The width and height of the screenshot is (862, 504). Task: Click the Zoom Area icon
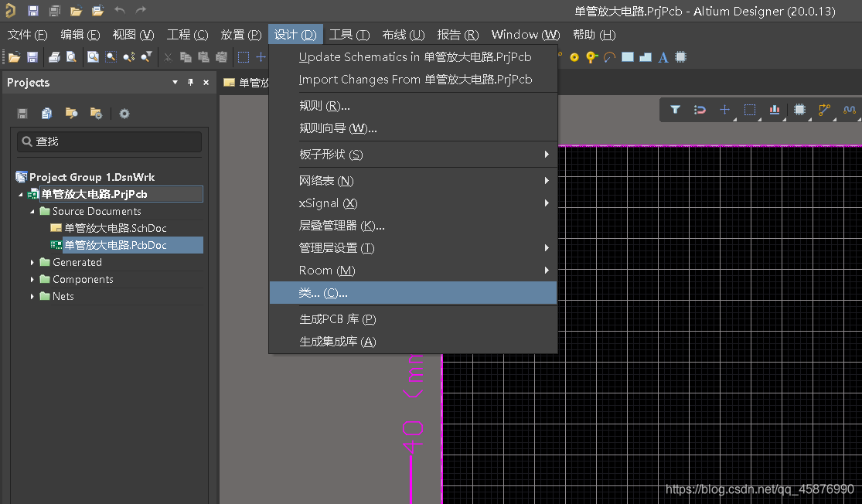click(x=111, y=57)
